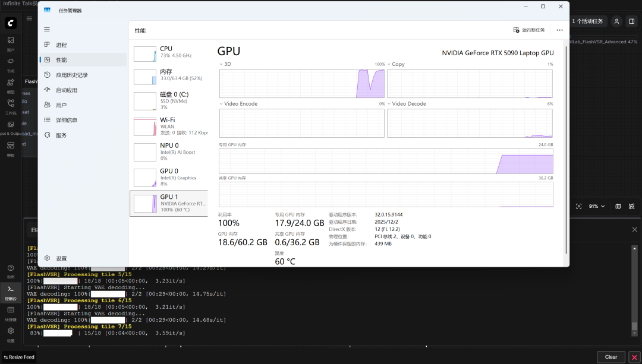Open 启动应用 Startup apps page
Screen dimensions: 642x364
click(83, 90)
